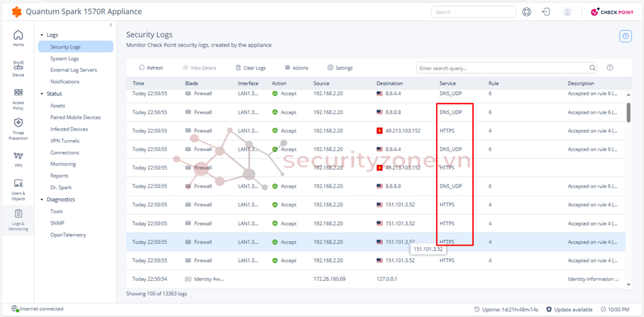
Task: Click the log table vertical scrollbar thumb
Action: tap(628, 112)
